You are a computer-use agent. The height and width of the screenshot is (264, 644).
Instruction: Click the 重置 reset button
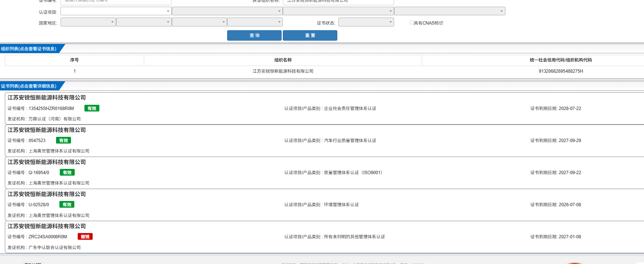310,35
